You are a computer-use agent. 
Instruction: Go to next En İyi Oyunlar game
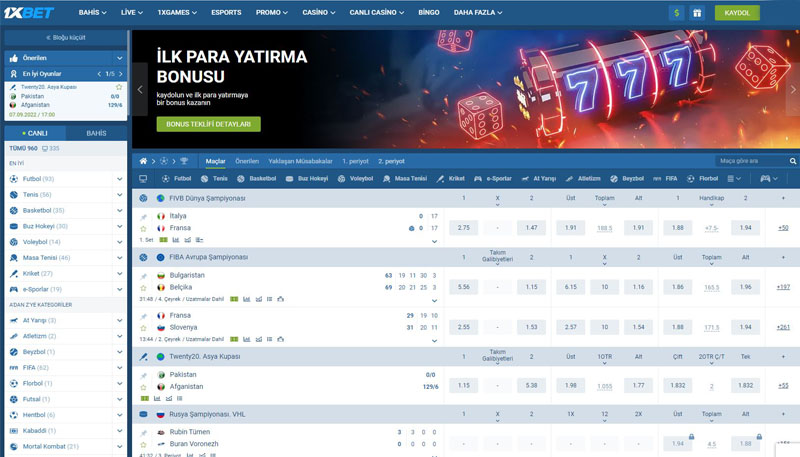pyautogui.click(x=121, y=74)
